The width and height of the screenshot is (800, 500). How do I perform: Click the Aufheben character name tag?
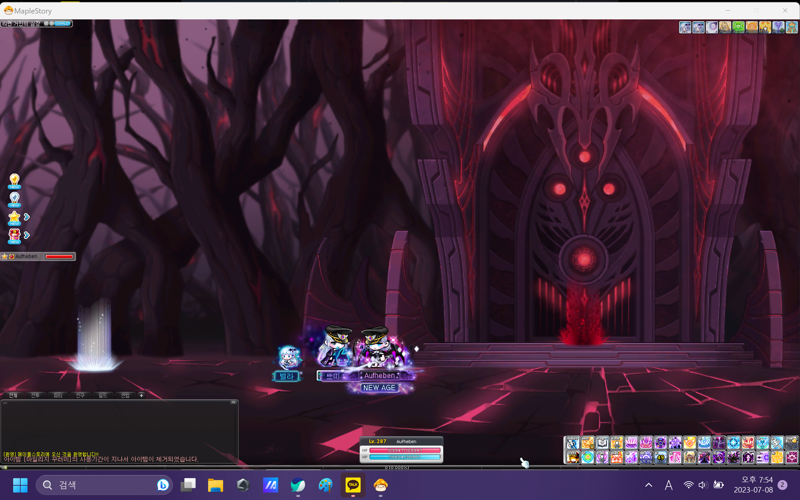pos(381,376)
